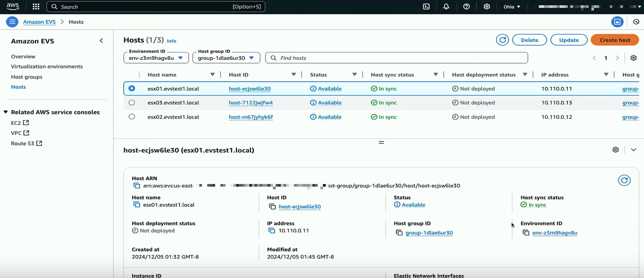This screenshot has width=644, height=278.
Task: Open Hosts in the sidebar
Action: (x=18, y=87)
